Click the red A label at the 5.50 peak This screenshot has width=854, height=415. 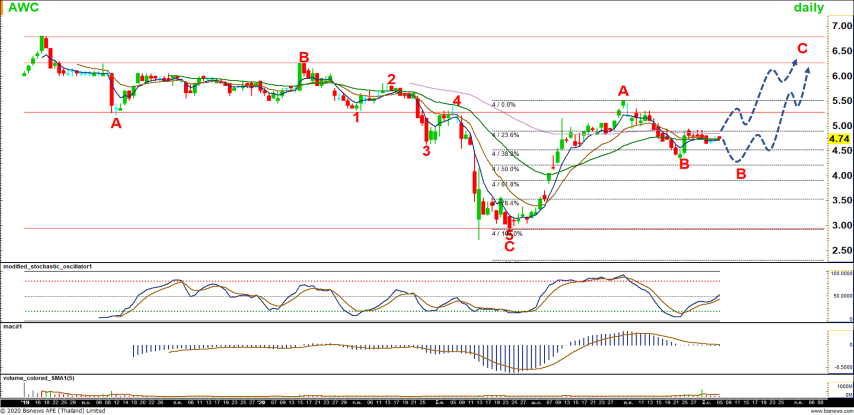pos(623,90)
